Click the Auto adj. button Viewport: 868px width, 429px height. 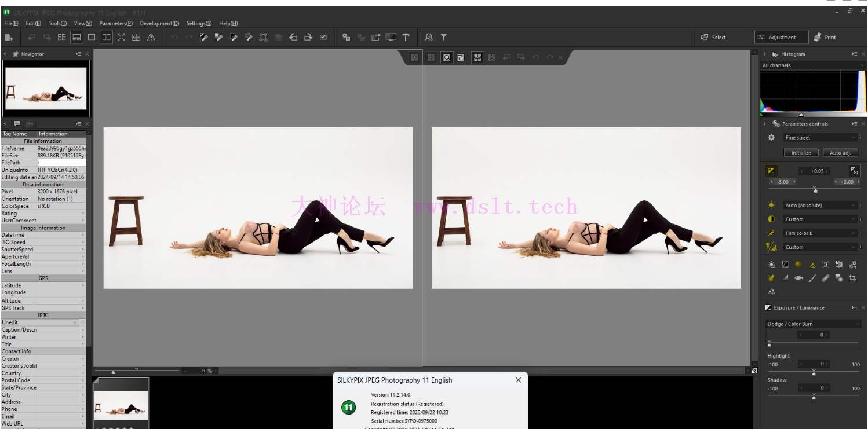840,153
